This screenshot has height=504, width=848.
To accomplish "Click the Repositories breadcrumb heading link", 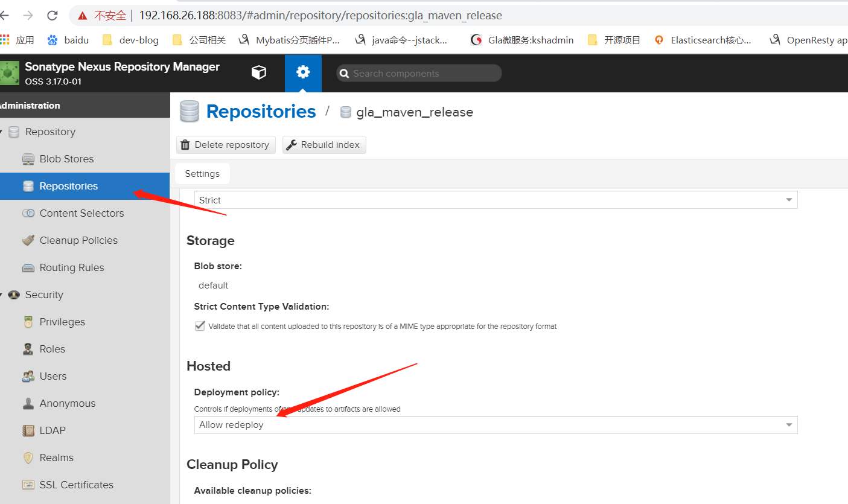I will (x=261, y=112).
